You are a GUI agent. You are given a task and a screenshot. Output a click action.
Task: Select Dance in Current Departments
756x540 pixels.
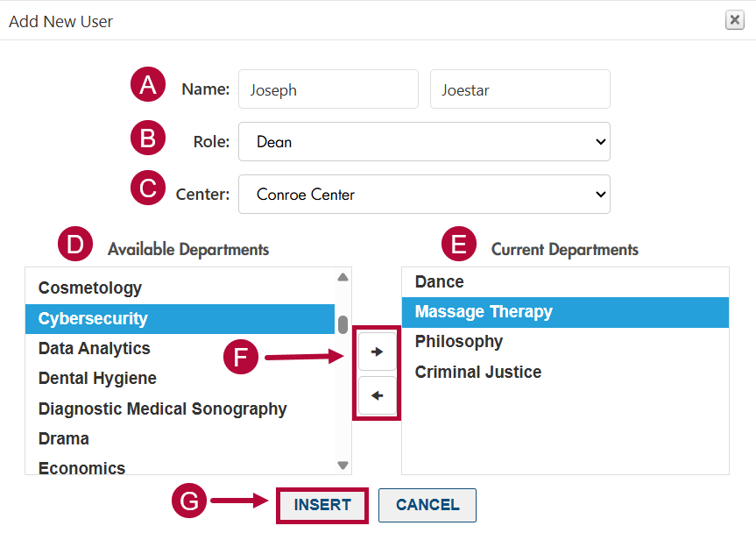pyautogui.click(x=440, y=282)
